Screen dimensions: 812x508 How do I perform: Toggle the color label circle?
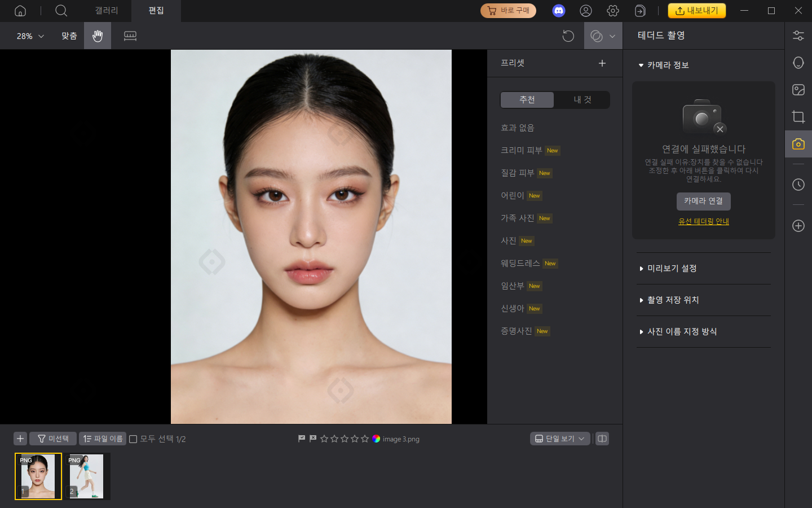376,439
